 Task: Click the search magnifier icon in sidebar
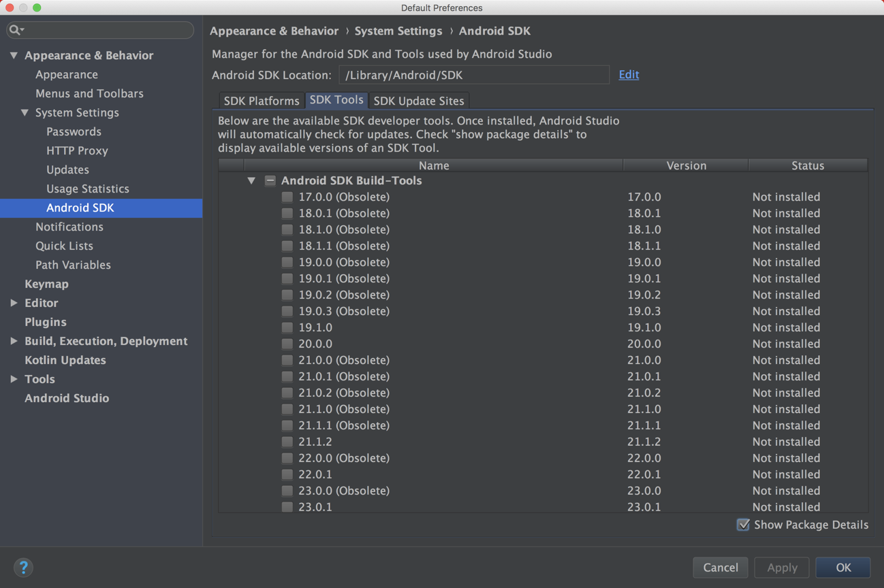pos(16,30)
